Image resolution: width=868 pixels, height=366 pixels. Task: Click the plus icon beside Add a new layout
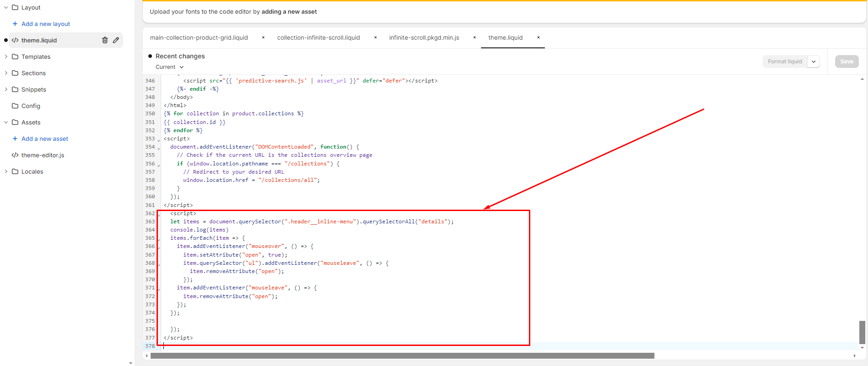pyautogui.click(x=15, y=24)
